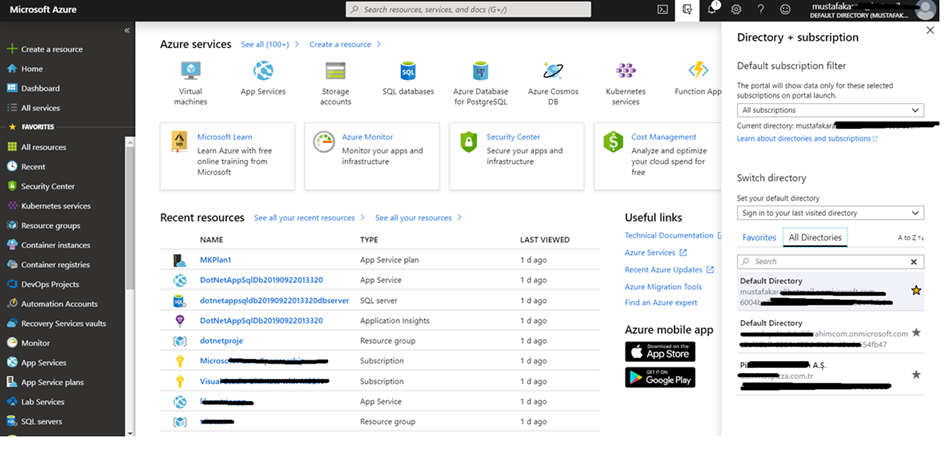
Task: Open Cloud Shell icon in top bar
Action: 663,9
